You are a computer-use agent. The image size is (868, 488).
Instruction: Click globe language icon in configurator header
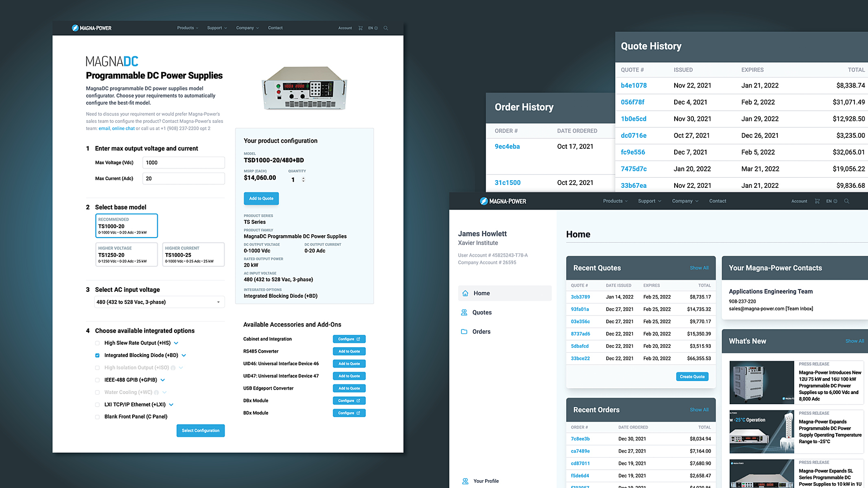coord(376,28)
